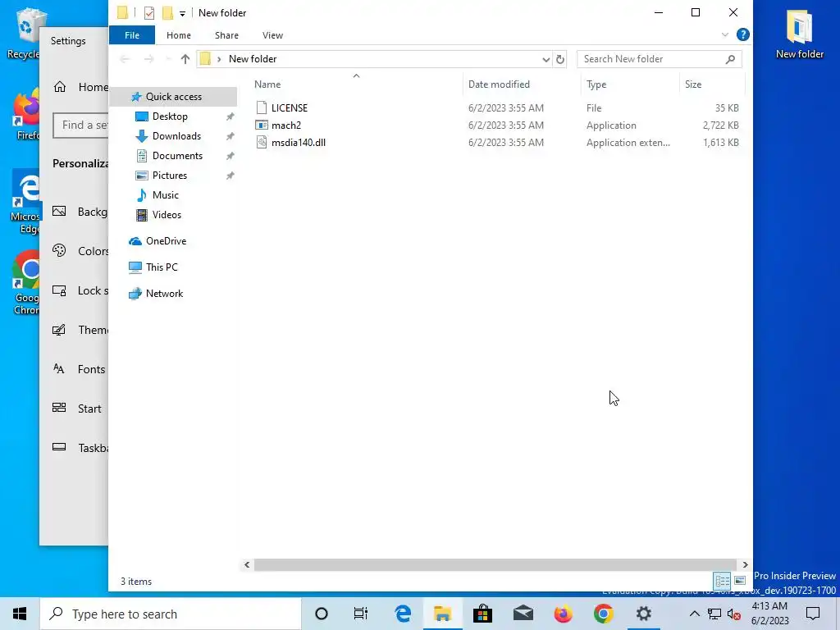Open Mail from the taskbar
This screenshot has height=630, width=840.
523,614
